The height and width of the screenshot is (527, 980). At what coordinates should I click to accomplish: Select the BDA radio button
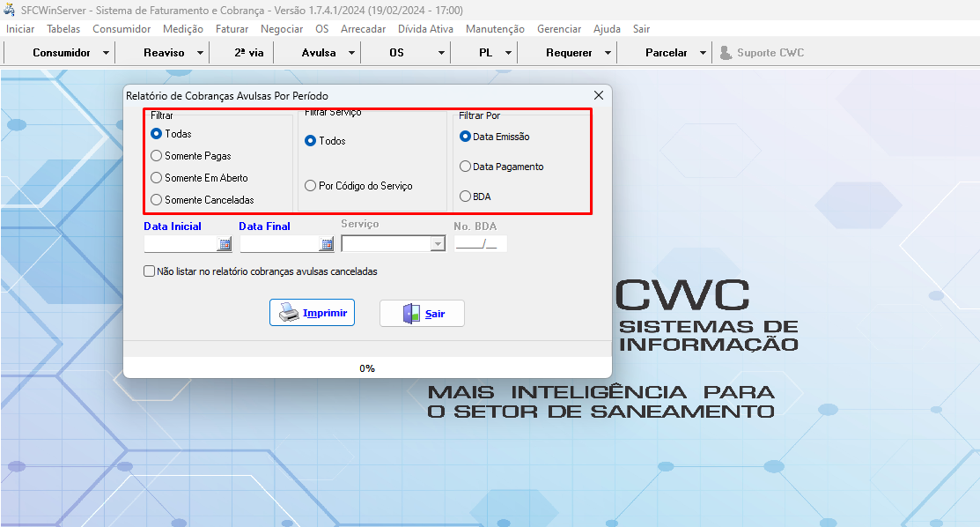pos(465,197)
